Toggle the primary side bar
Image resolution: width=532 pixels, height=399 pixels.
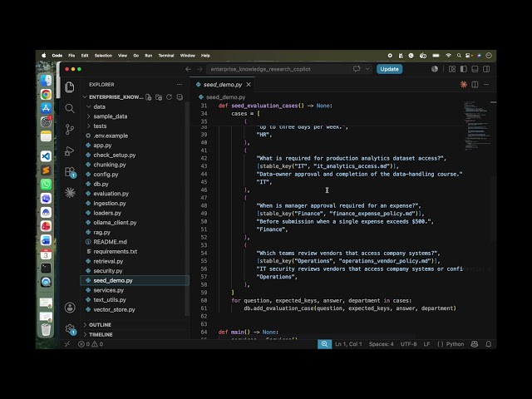tap(464, 69)
